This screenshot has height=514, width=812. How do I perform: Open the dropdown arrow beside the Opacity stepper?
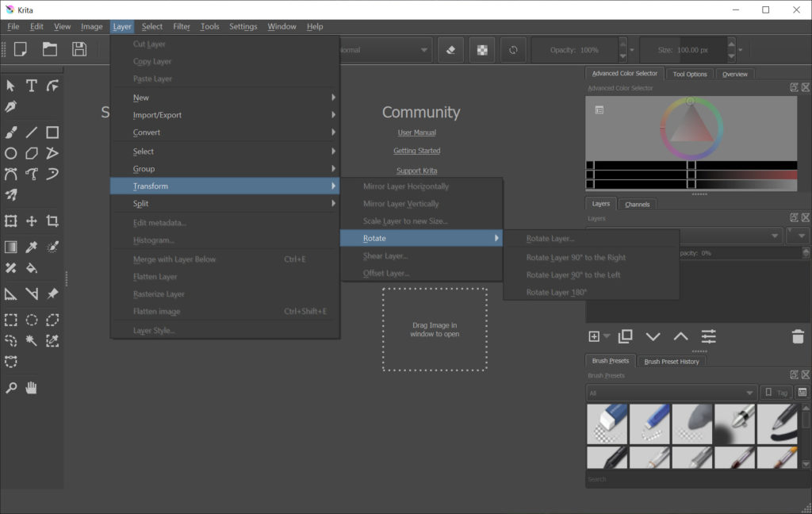[632, 50]
